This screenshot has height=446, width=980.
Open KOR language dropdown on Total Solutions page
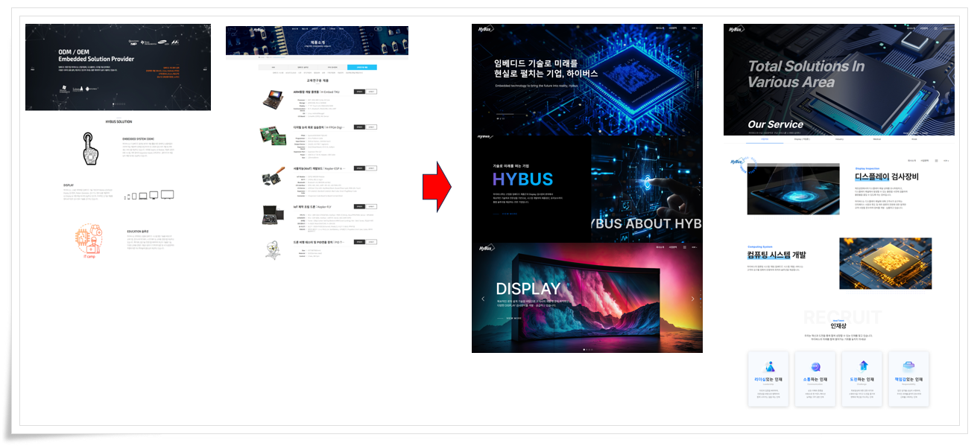tap(945, 28)
